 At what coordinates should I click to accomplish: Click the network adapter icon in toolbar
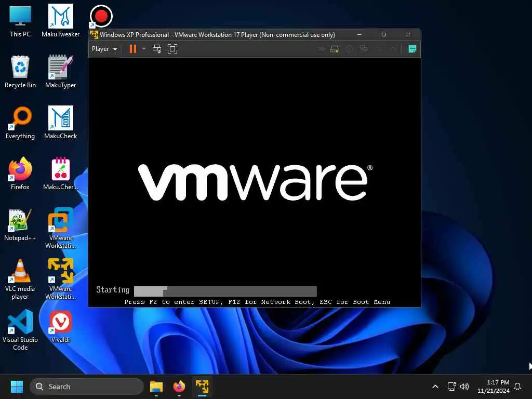(x=364, y=49)
